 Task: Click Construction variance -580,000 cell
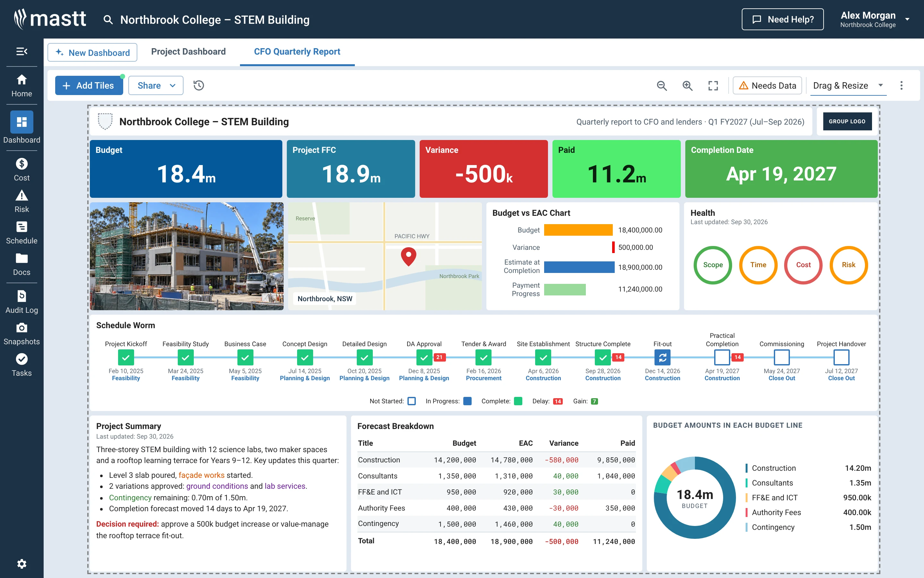pos(561,460)
